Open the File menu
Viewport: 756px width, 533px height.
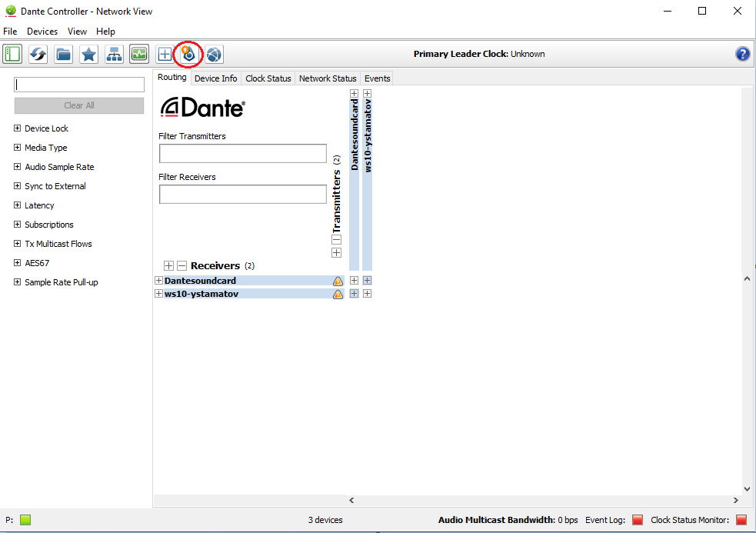coord(10,32)
